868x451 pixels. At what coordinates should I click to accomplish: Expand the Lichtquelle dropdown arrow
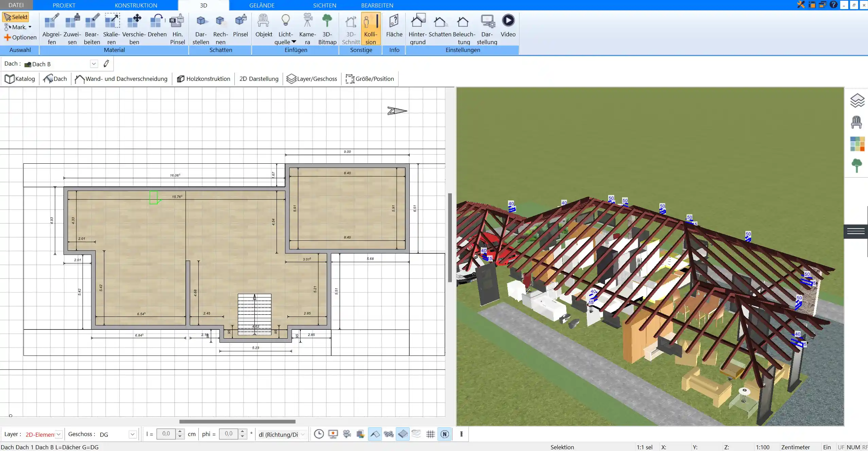(x=294, y=42)
